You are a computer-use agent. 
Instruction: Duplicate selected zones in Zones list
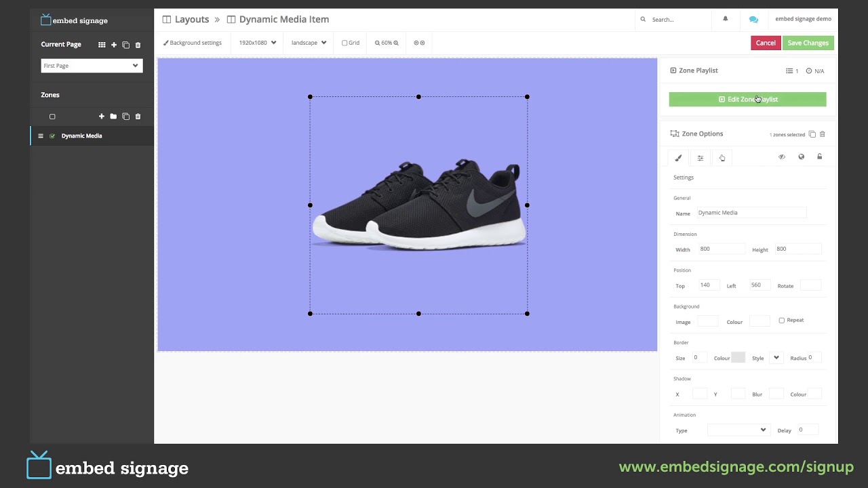pos(125,117)
